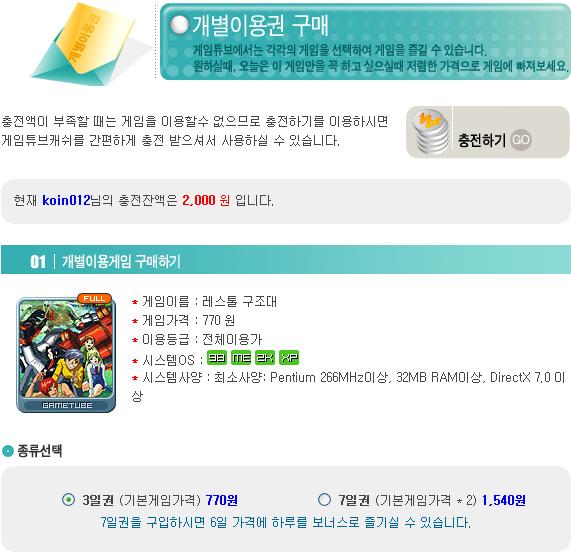Click the 2,000 원 balance amount
Image resolution: width=571 pixels, height=553 pixels.
click(206, 200)
